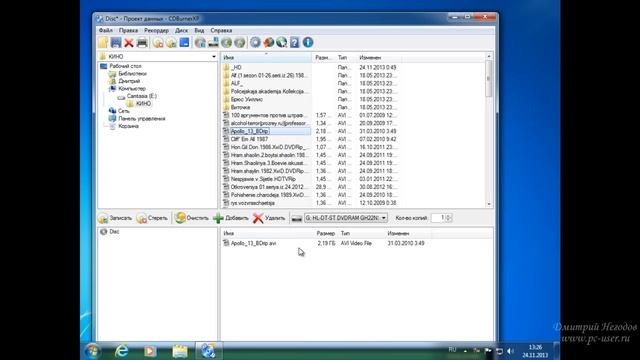
Task: Click the second yellow disc icon in top toolbar
Action: [171, 42]
